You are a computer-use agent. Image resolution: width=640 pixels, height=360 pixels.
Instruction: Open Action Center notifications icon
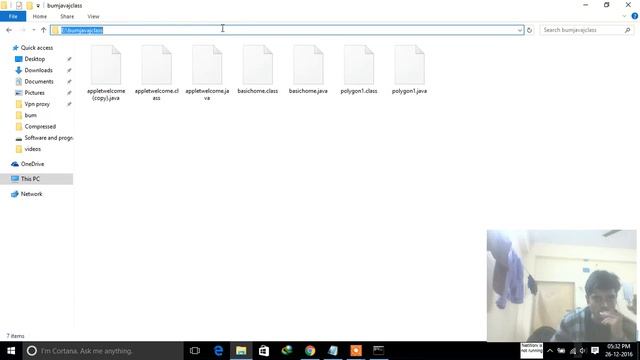[595, 351]
